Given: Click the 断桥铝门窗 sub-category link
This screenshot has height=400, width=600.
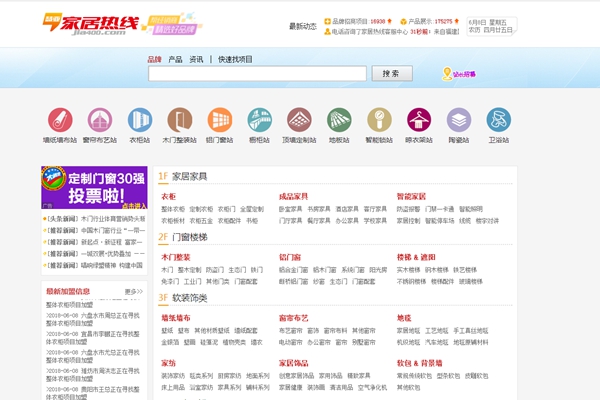Looking at the screenshot, I should tap(293, 282).
